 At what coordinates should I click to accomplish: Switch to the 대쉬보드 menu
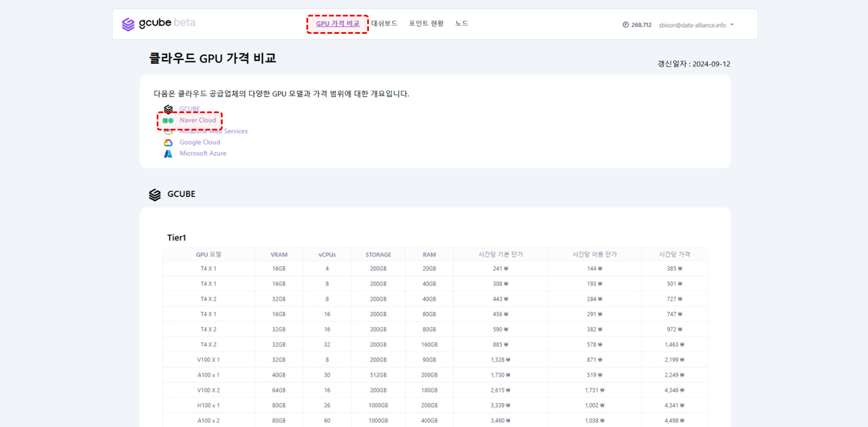coord(384,23)
